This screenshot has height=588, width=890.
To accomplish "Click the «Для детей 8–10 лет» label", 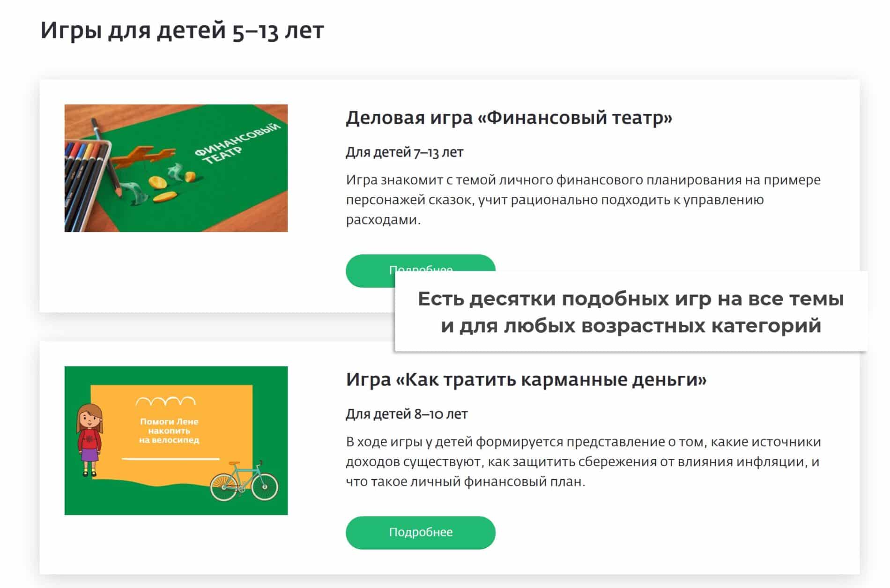I will point(407,414).
